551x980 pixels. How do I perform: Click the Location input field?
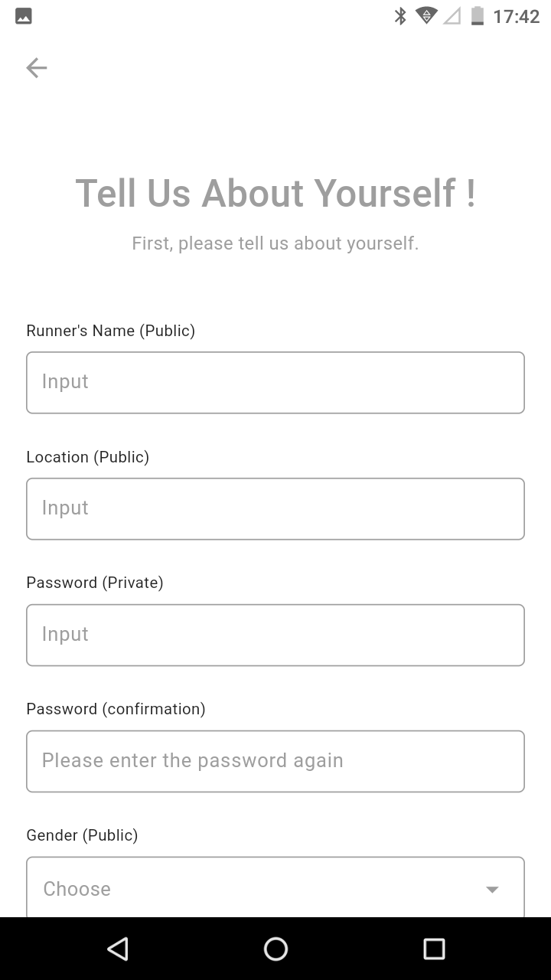coord(275,508)
